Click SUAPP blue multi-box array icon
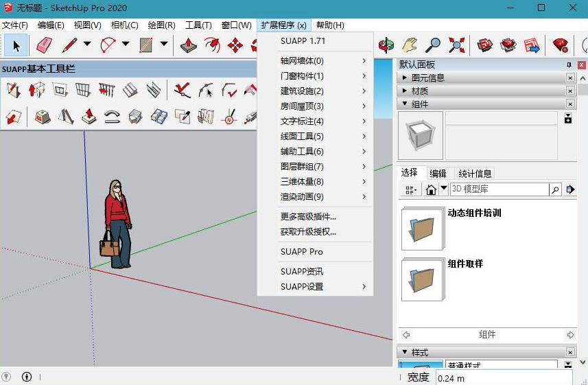Screen dimensions: 588x385 159,117
